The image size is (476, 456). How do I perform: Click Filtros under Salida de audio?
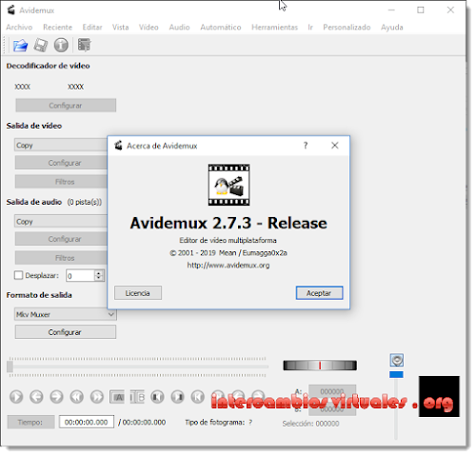[62, 258]
